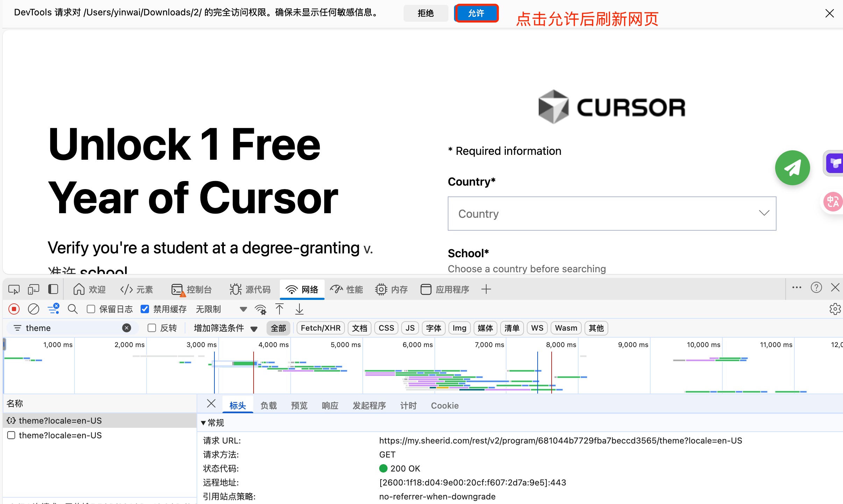
Task: Open the 响应 tab in the request details
Action: tap(330, 405)
